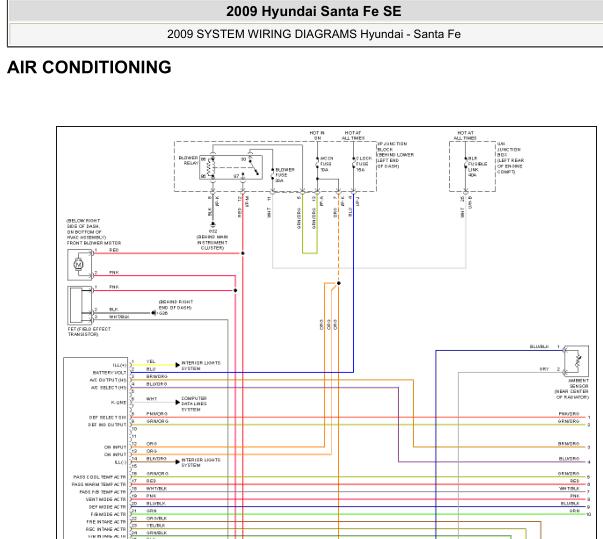Click the 'REC INTAKE ACTR' pin label

(x=106, y=529)
